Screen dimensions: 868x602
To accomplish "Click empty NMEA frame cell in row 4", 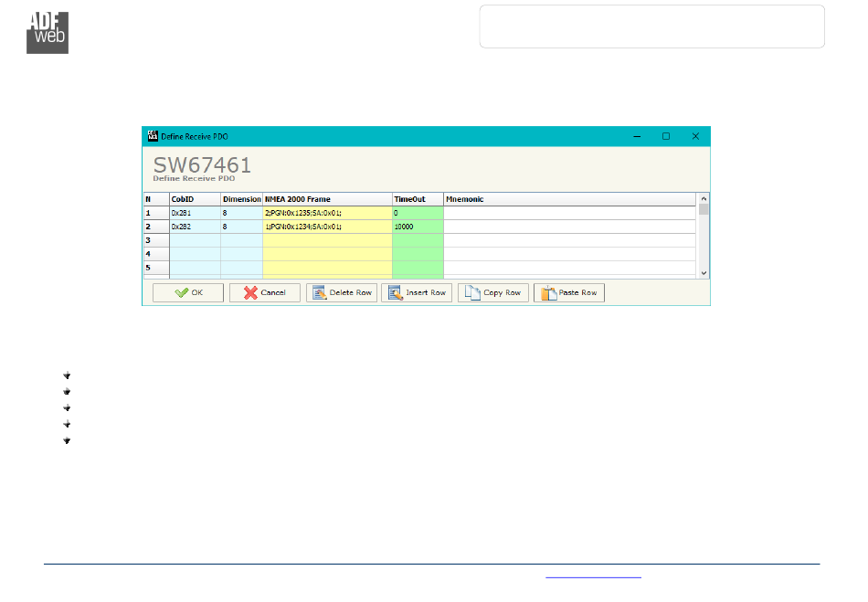I will [327, 254].
